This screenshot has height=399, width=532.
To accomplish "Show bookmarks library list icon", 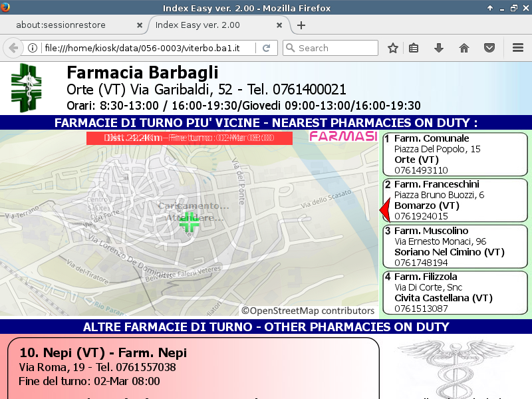I will 414,48.
